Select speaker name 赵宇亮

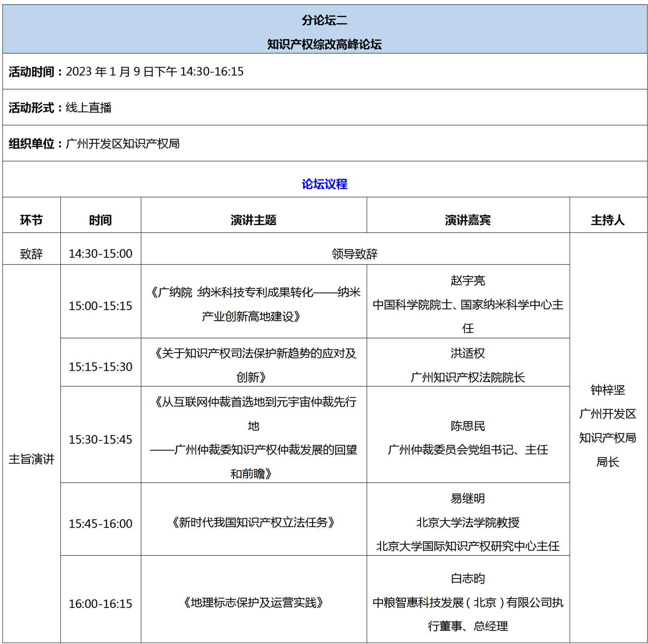(x=468, y=281)
